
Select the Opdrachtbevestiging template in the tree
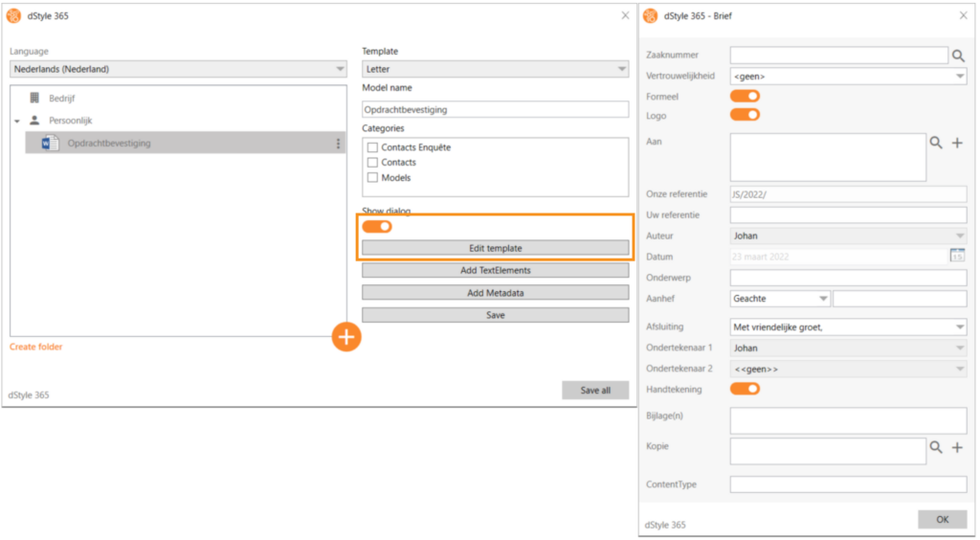186,143
